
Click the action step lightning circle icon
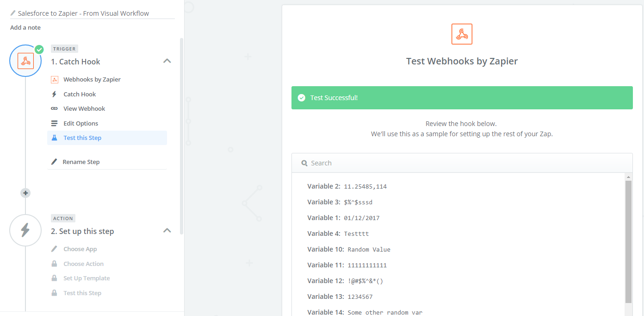click(x=25, y=230)
